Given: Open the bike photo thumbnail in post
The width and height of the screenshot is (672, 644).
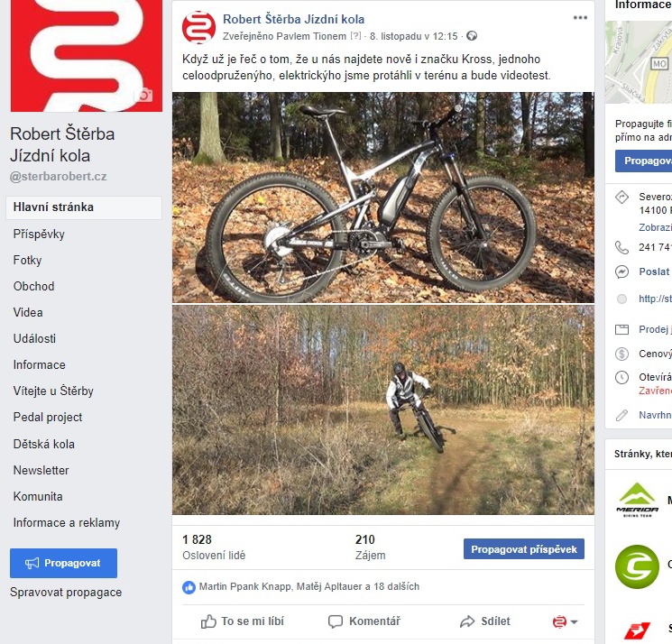Looking at the screenshot, I should (x=383, y=198).
